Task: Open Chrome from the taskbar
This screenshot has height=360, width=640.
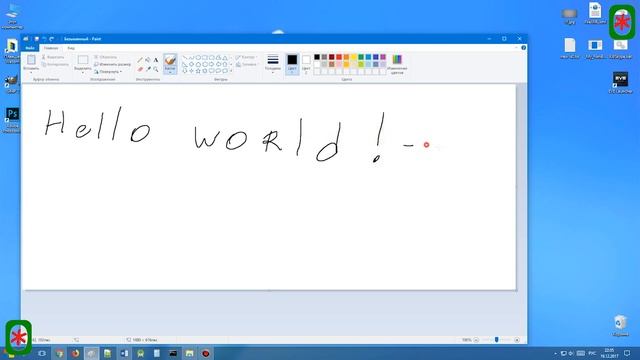Action: click(x=60, y=353)
